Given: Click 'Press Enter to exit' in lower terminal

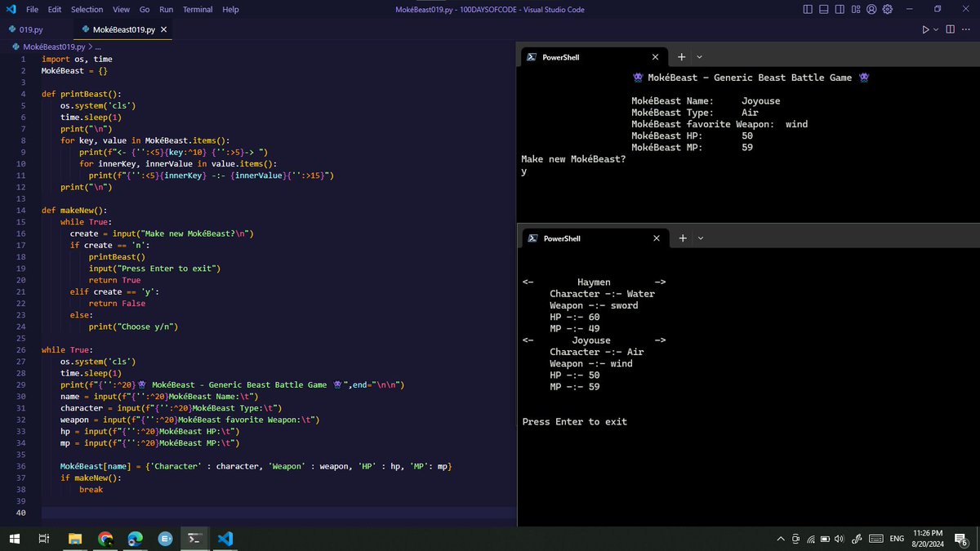Looking at the screenshot, I should pos(575,421).
